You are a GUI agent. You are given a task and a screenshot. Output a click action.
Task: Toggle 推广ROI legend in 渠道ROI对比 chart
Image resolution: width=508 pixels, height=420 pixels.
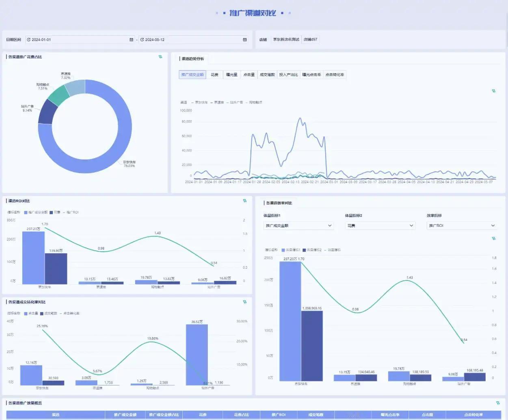71,212
